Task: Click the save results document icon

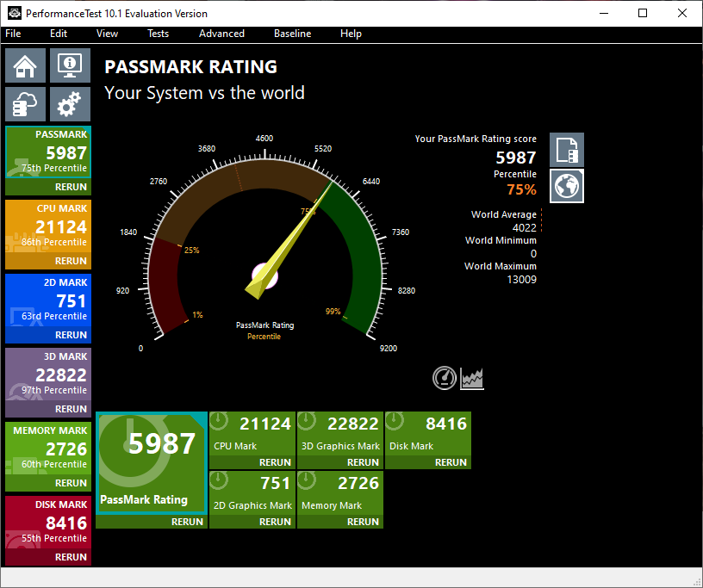Action: [x=567, y=150]
